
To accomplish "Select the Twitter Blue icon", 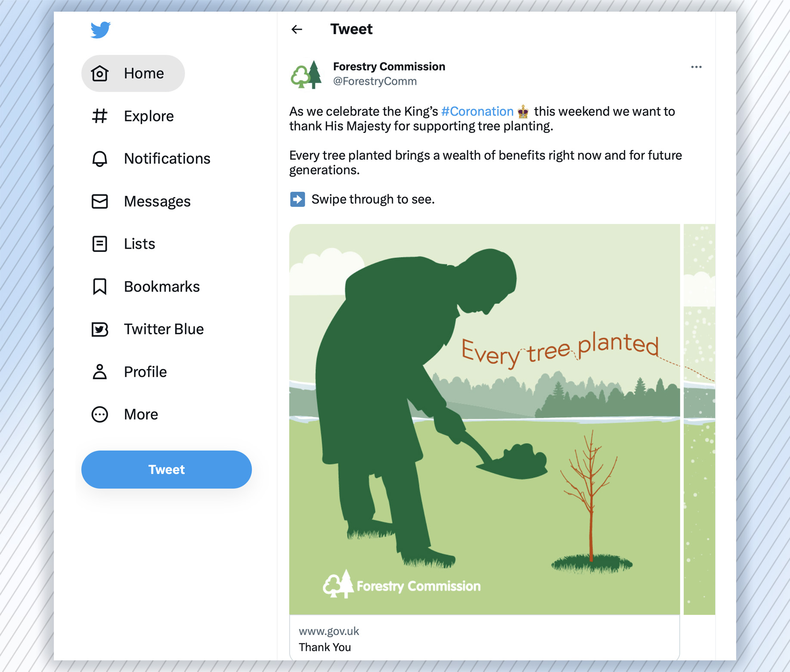I will pos(99,329).
